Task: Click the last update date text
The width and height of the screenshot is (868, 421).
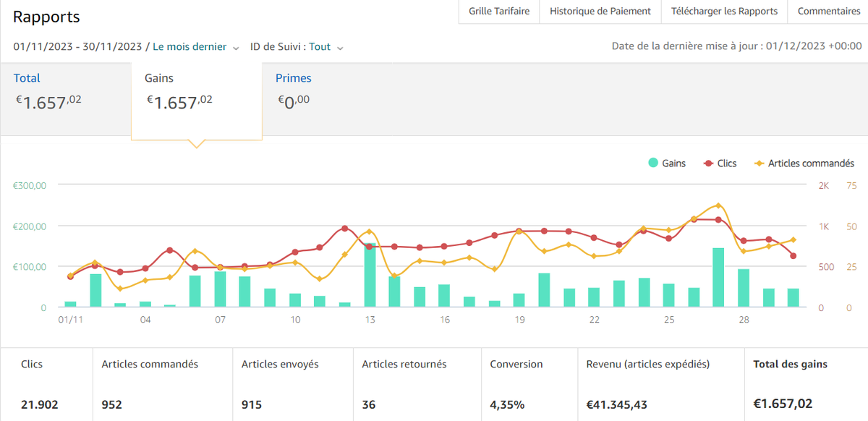Action: point(737,46)
